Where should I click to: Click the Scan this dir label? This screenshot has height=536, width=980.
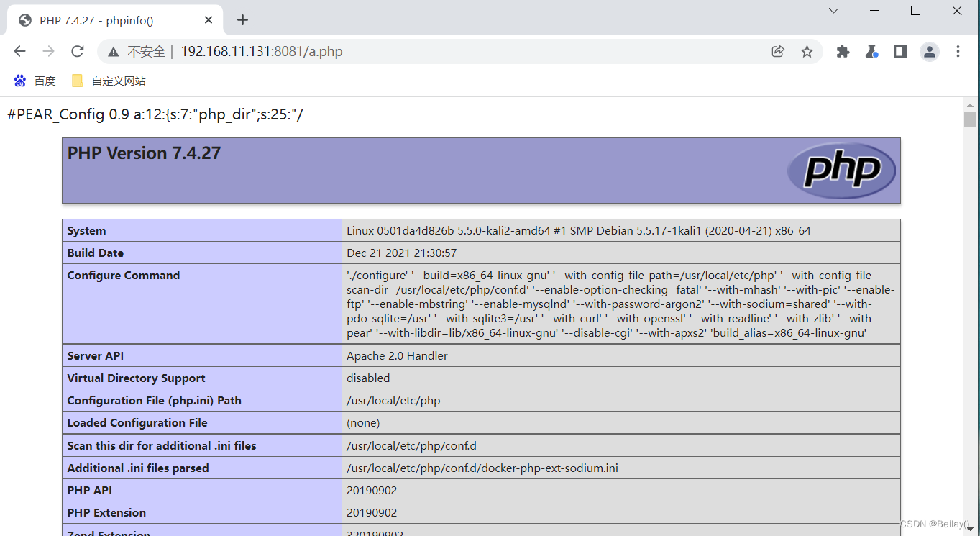[x=162, y=446]
